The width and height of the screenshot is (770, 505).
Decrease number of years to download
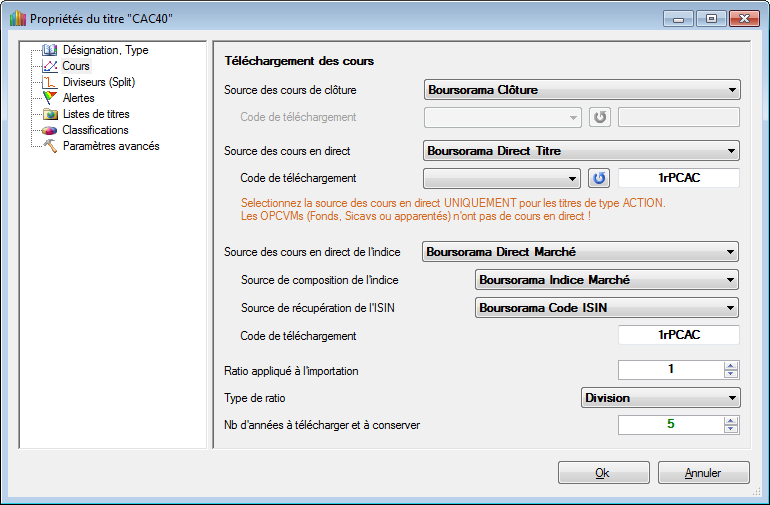[x=731, y=430]
